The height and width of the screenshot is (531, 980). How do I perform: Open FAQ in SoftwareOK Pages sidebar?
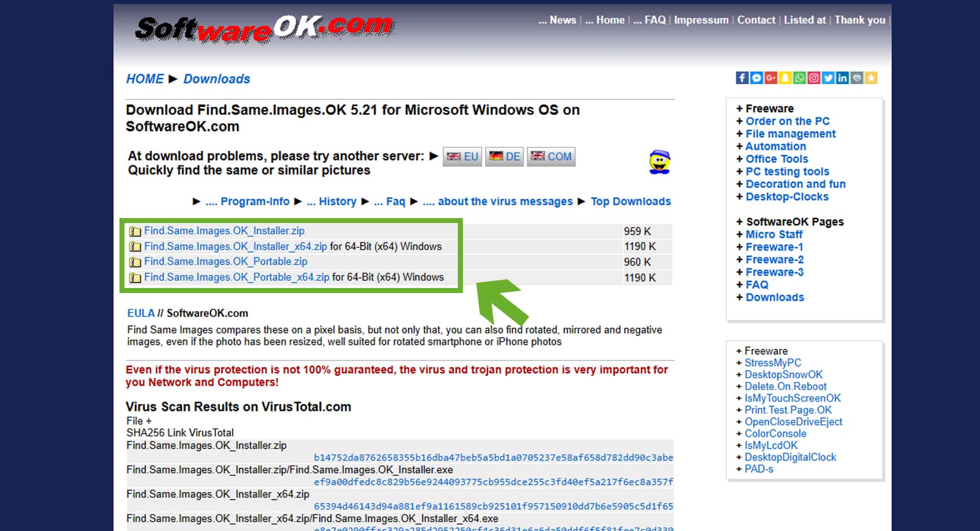click(756, 284)
